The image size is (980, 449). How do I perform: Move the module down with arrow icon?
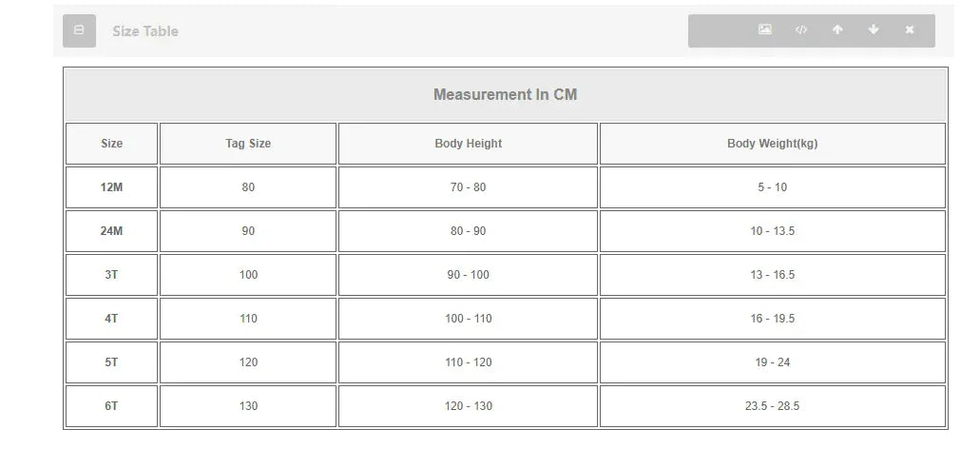874,30
